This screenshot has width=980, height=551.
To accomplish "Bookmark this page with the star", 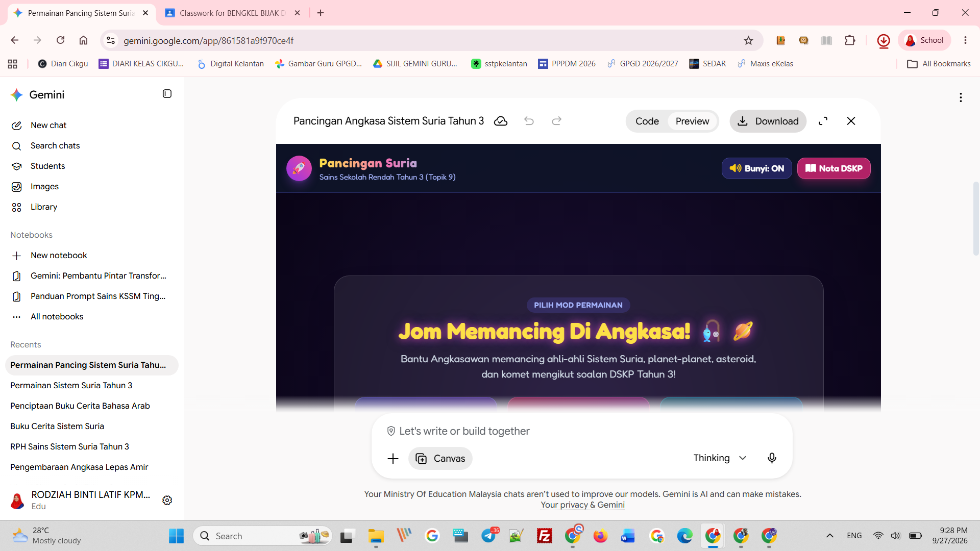I will [748, 41].
